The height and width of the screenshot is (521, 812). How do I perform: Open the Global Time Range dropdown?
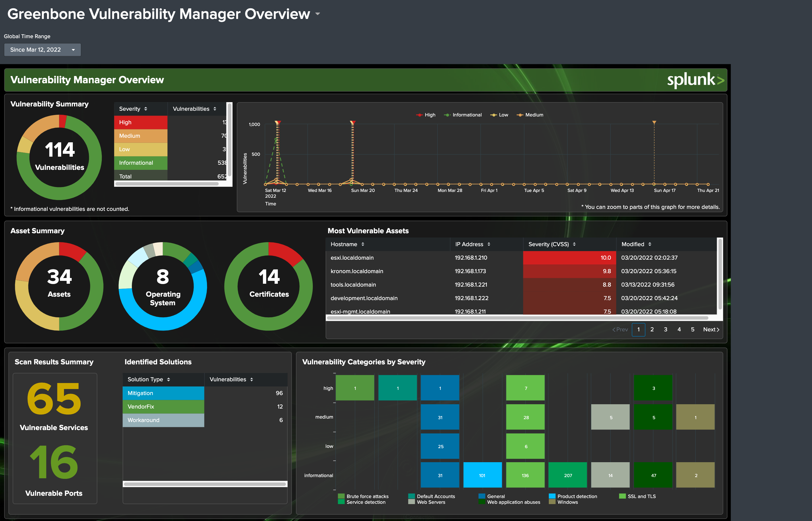[41, 50]
